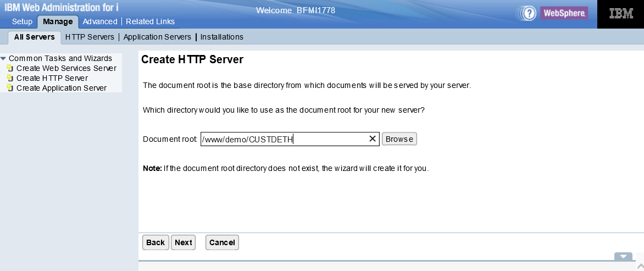The width and height of the screenshot is (644, 271).
Task: Go to the HTTP Servers subtab
Action: point(90,37)
